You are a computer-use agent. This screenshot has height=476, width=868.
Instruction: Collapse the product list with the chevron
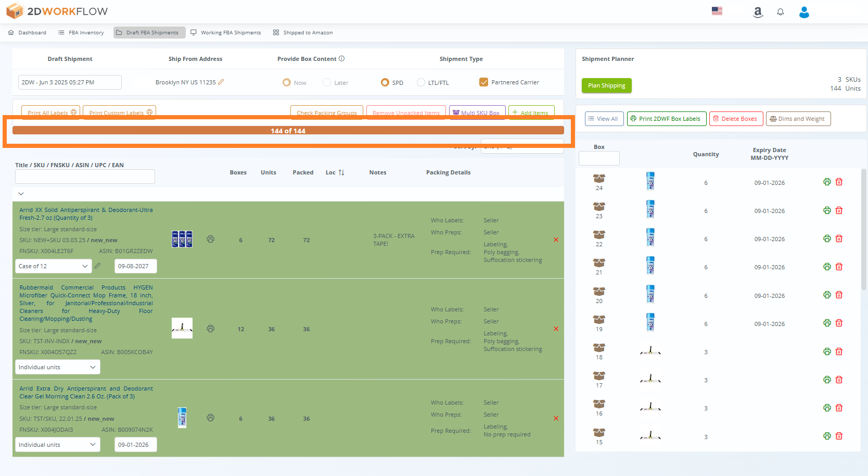coord(21,193)
